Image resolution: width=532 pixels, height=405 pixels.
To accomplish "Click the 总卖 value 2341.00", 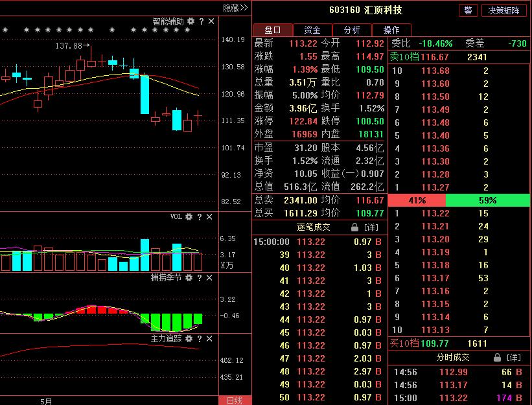I will click(300, 200).
